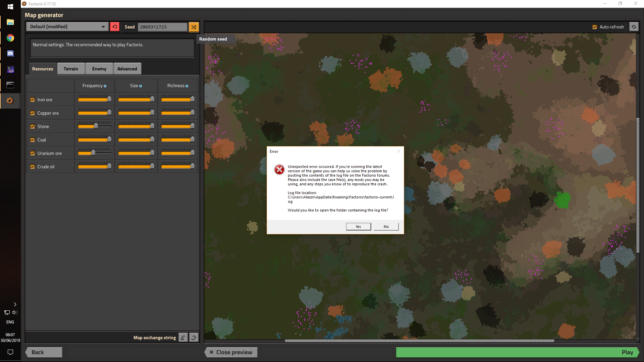Open Size info tooltip icon
This screenshot has width=644, height=362.
[x=141, y=86]
